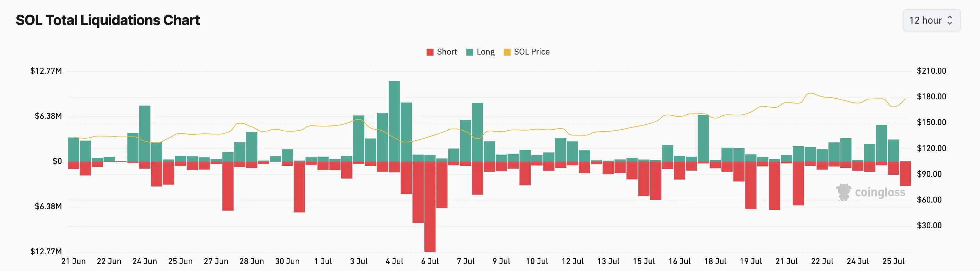Click the up-down chevron beside 12 hour
Screen dimensions: 980x271
(x=949, y=20)
